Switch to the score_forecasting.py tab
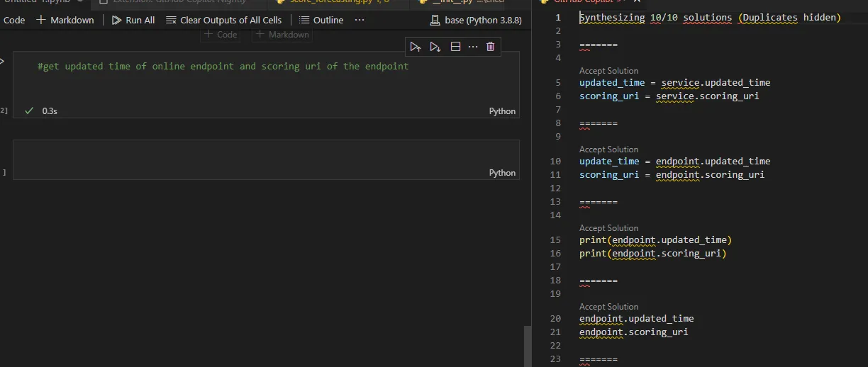Image resolution: width=868 pixels, height=367 pixels. [333, 2]
